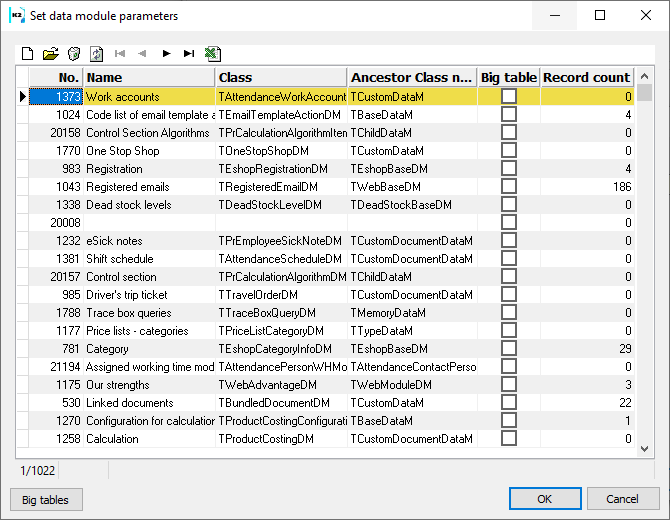Close the Set data module parameters dialog
Image resolution: width=670 pixels, height=520 pixels.
[x=646, y=15]
